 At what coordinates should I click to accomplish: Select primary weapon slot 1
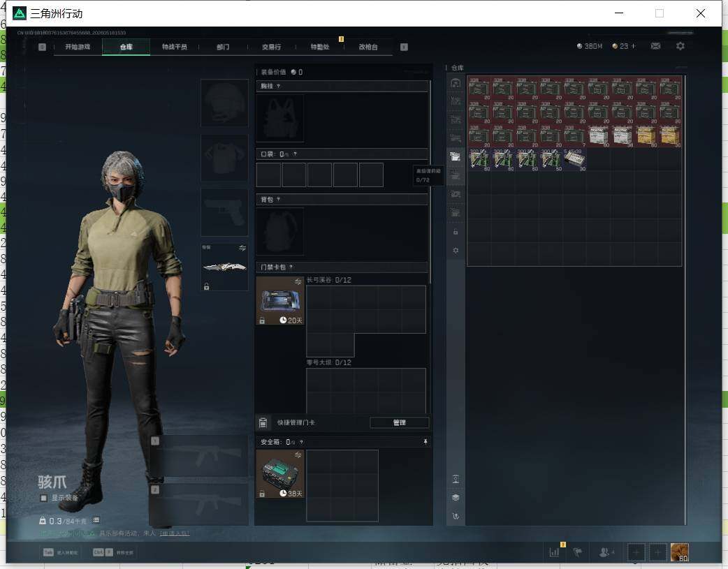[x=200, y=456]
